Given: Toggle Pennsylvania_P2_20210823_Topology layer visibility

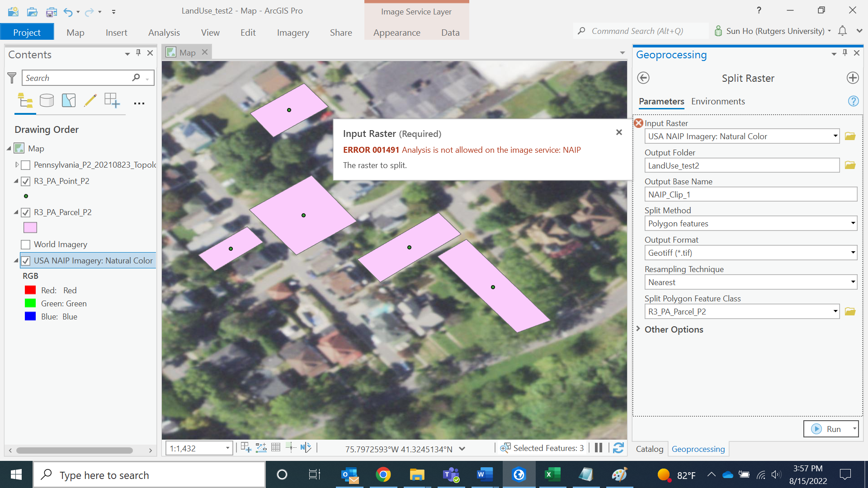Looking at the screenshot, I should 26,165.
